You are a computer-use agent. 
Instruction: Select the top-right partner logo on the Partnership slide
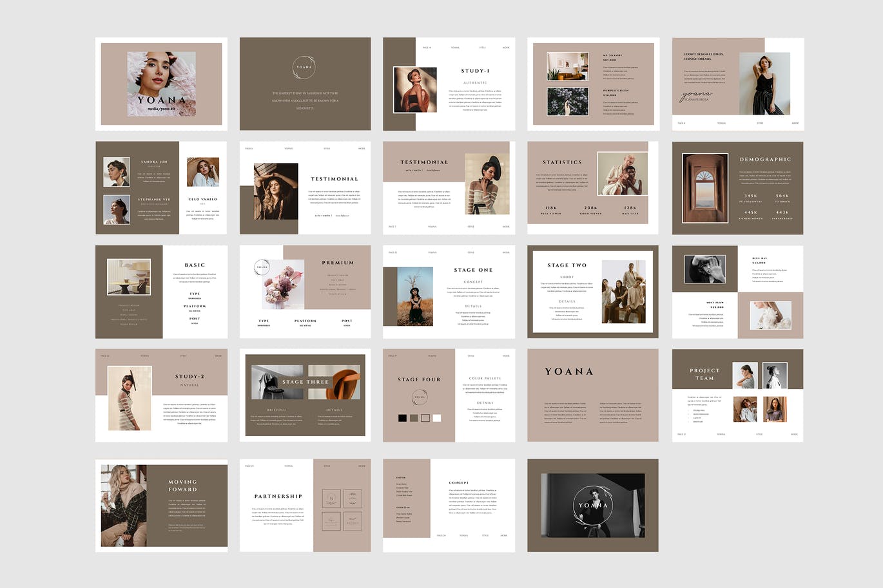tap(353, 498)
